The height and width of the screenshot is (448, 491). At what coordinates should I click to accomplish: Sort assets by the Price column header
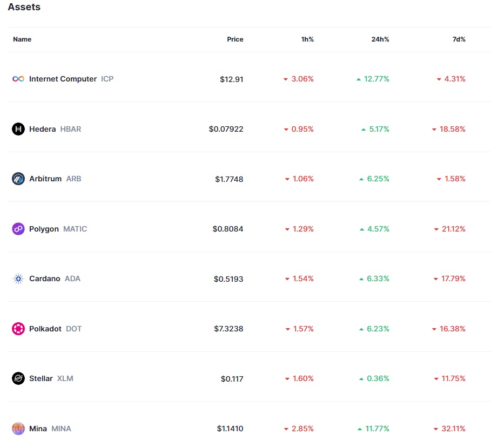pyautogui.click(x=235, y=39)
